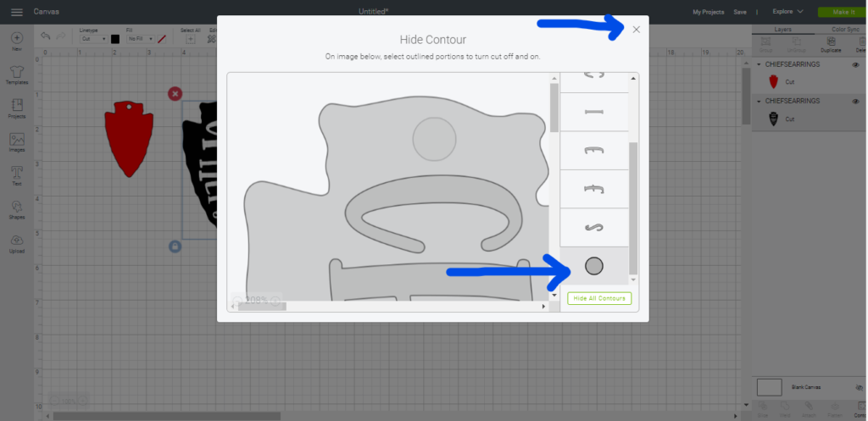
Task: Switch to the Layers tab
Action: point(782,30)
